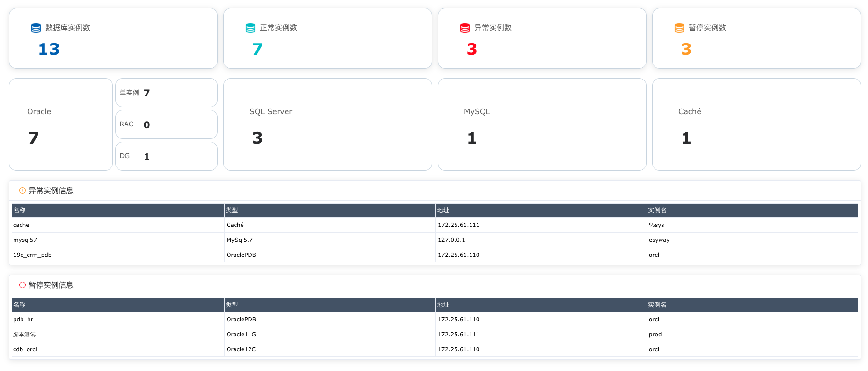Select the DG count card

click(x=166, y=156)
